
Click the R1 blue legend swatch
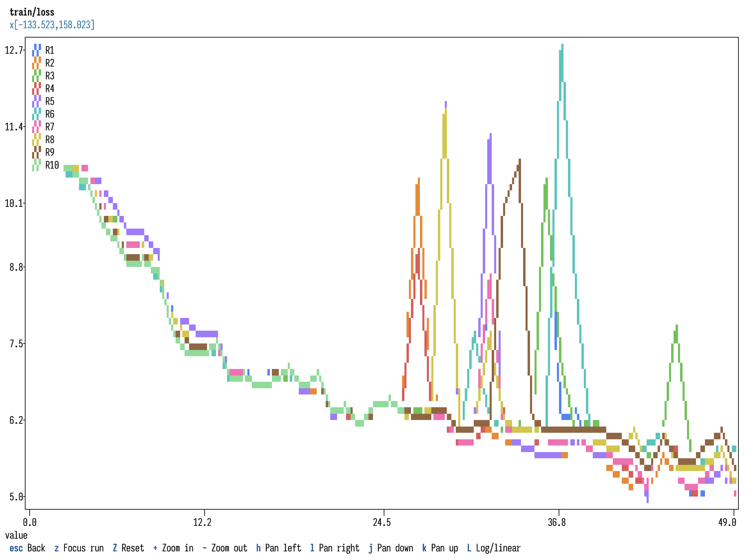(37, 50)
